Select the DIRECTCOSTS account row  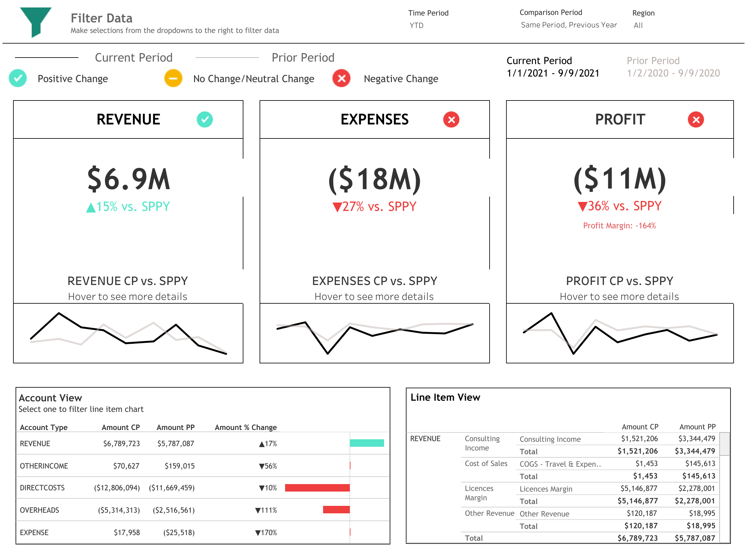click(x=203, y=488)
